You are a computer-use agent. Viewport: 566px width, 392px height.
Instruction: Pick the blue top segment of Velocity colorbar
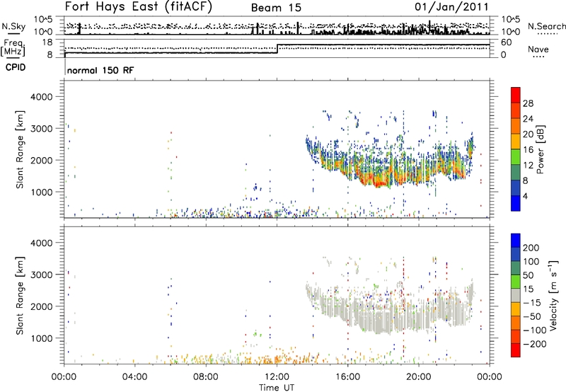(x=516, y=241)
